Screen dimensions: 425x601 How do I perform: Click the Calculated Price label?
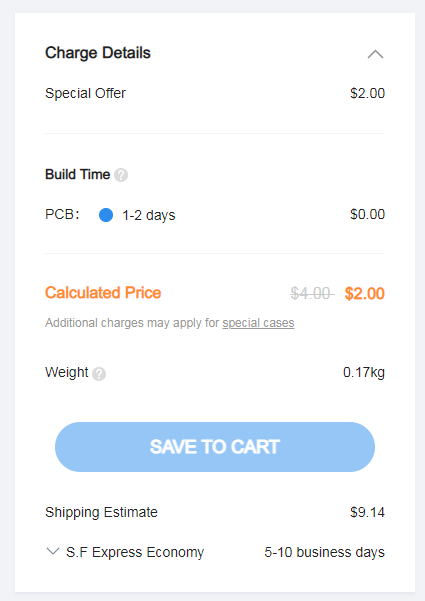103,293
